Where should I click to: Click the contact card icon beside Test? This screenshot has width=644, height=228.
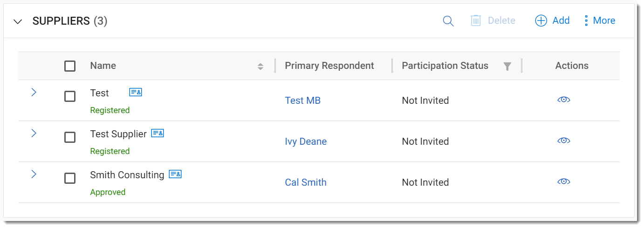[x=136, y=92]
